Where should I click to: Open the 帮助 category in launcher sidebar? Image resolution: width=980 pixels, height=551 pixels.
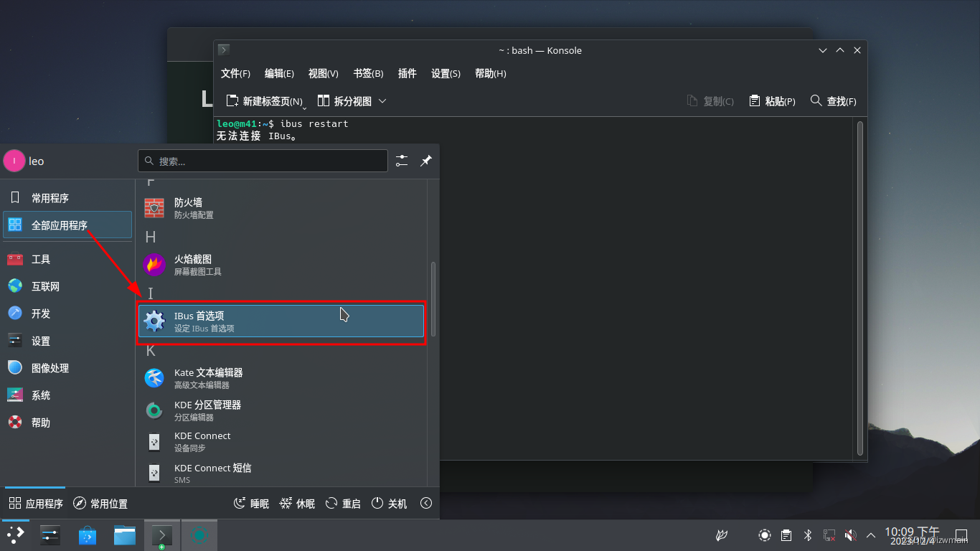pyautogui.click(x=67, y=423)
